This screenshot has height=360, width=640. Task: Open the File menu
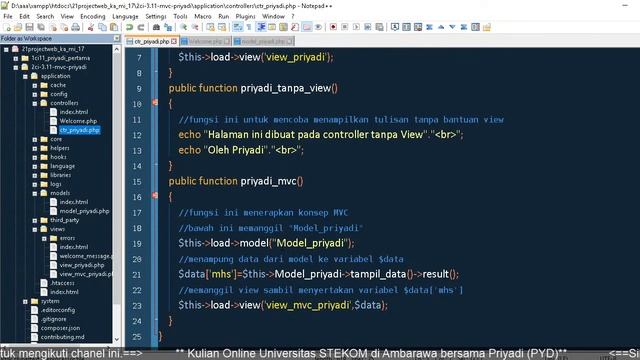(8, 16)
